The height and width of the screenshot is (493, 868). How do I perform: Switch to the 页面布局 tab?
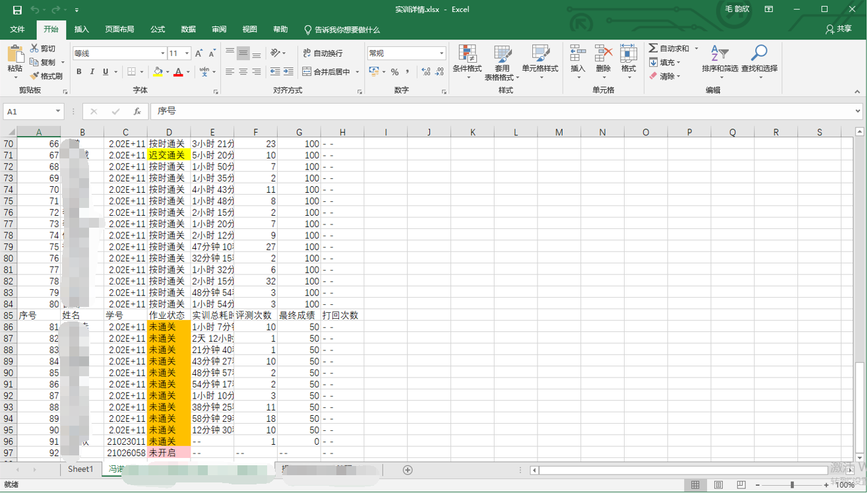tap(119, 30)
